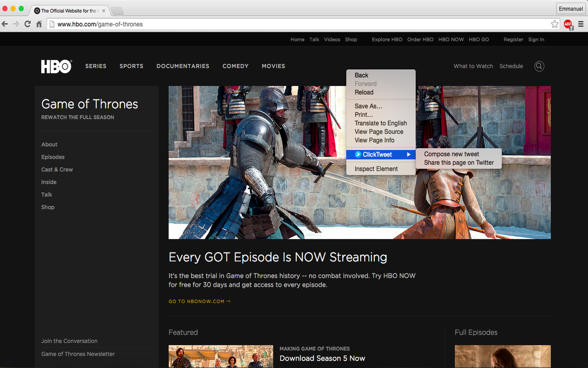Click the REWATCH THE FULL SEASON text
The height and width of the screenshot is (368, 588).
78,117
